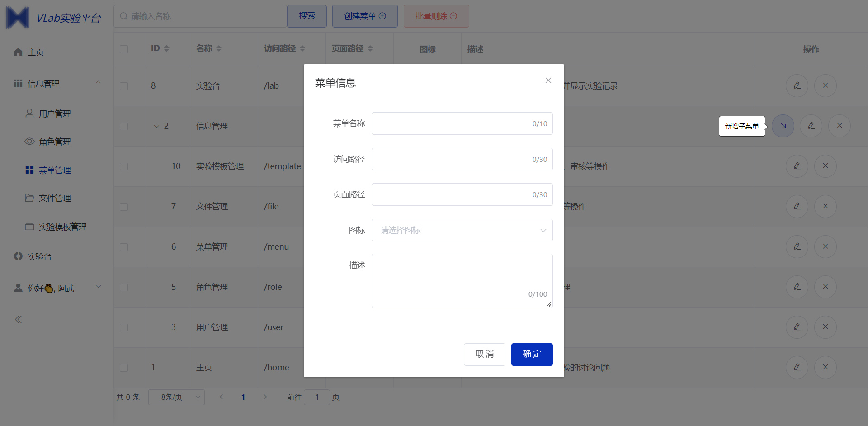
Task: Collapse the 信息管理 row tree arrow
Action: 156,126
